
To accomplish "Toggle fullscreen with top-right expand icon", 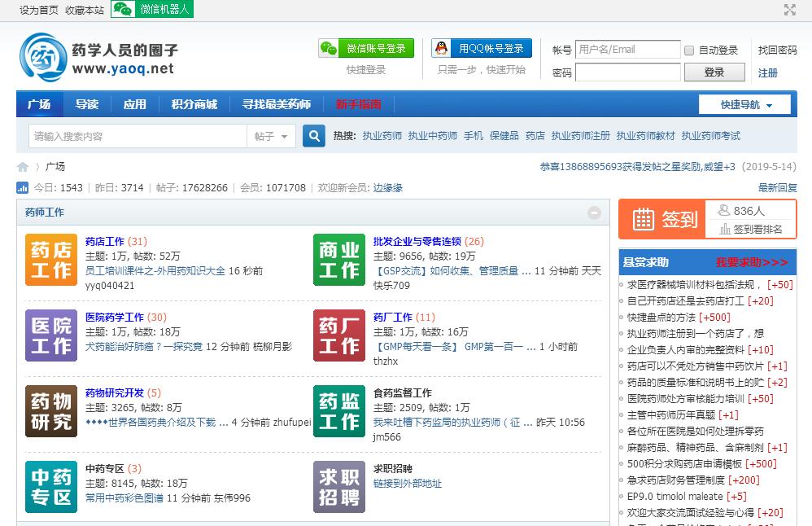I will pyautogui.click(x=789, y=10).
